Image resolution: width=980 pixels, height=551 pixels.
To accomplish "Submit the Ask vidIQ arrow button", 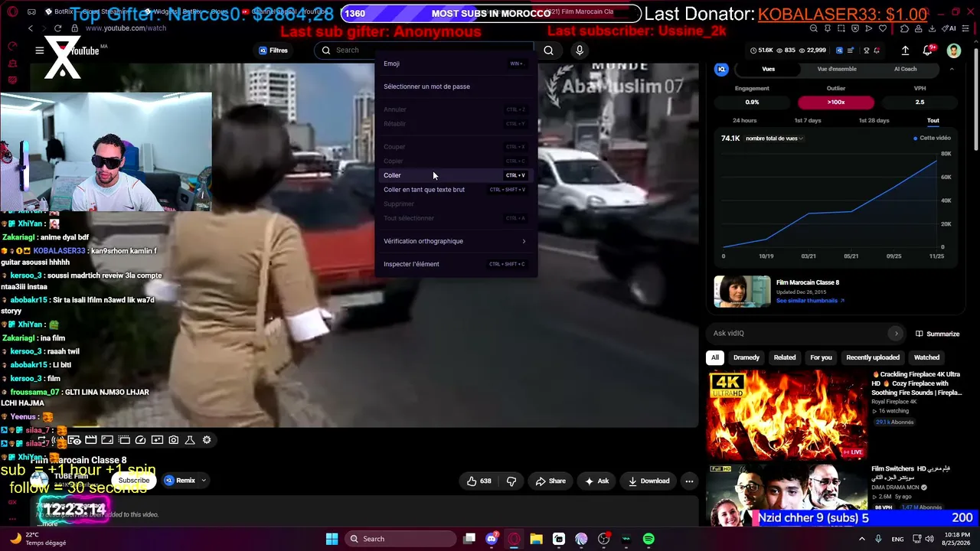I will (x=896, y=334).
